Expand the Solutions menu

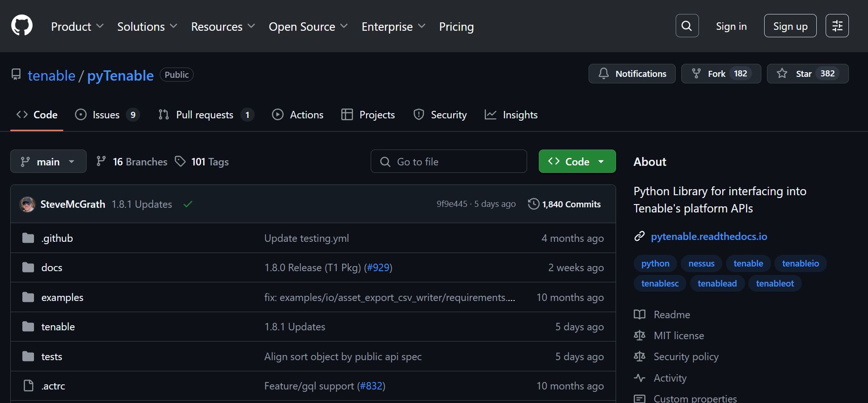(147, 27)
